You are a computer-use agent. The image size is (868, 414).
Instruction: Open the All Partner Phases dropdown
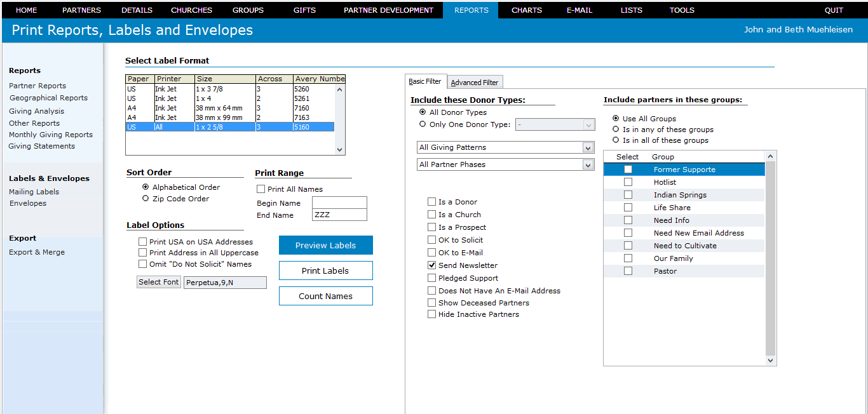(506, 164)
